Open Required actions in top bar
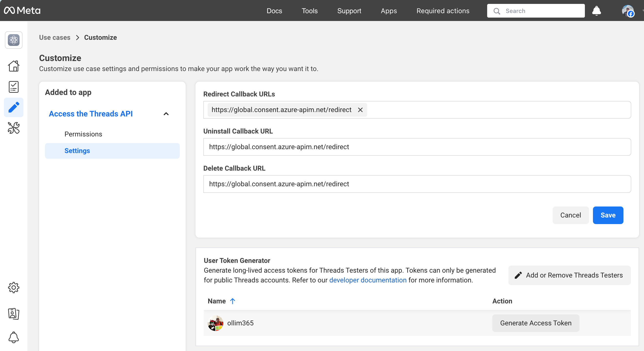This screenshot has height=351, width=644. [x=443, y=11]
